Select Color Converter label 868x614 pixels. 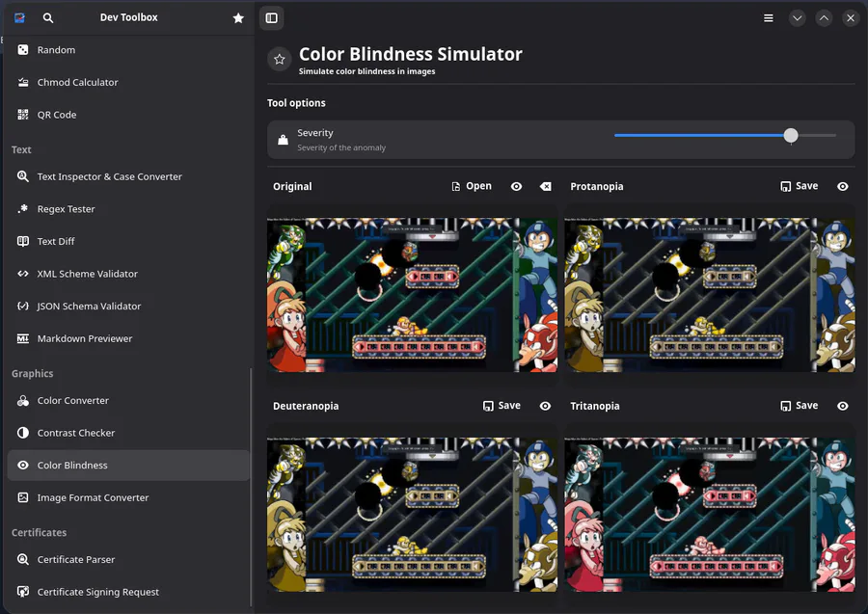pyautogui.click(x=73, y=400)
